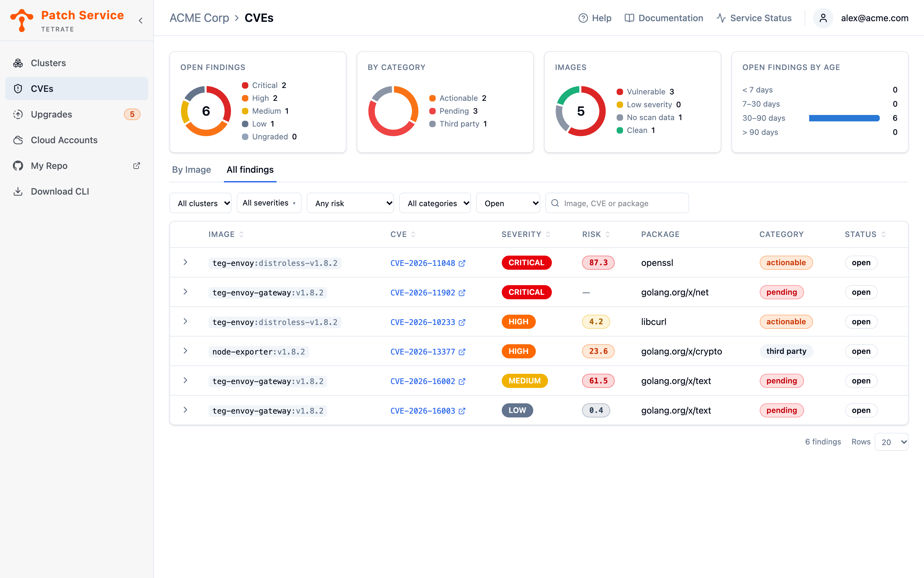Open the All categories dropdown
Viewport: 924px width, 578px height.
point(435,203)
